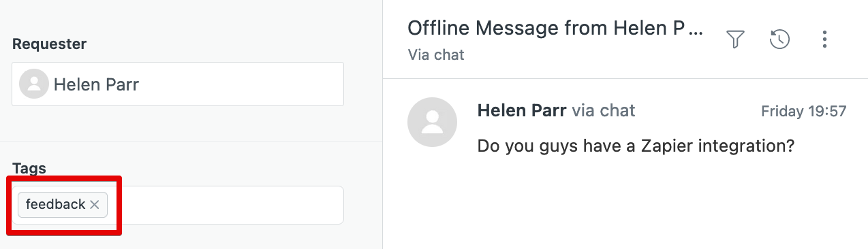Click the ticket title Offline Message from Helen P…
Screen dimensions: 868x249
coord(555,29)
